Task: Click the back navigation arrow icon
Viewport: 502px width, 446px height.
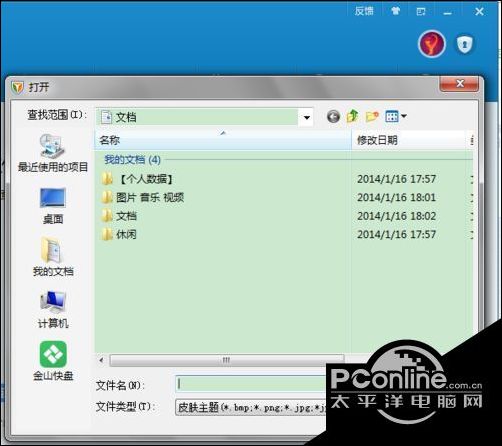Action: point(333,117)
